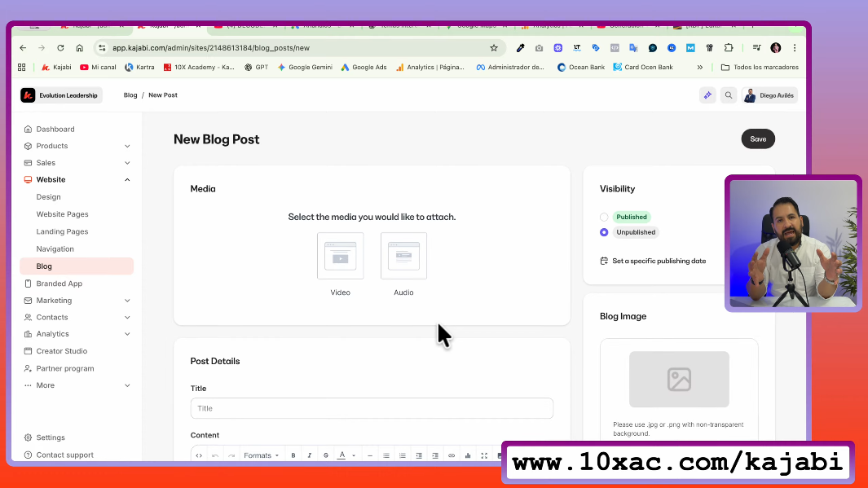Select Blog in the sidebar
868x488 pixels.
point(77,266)
